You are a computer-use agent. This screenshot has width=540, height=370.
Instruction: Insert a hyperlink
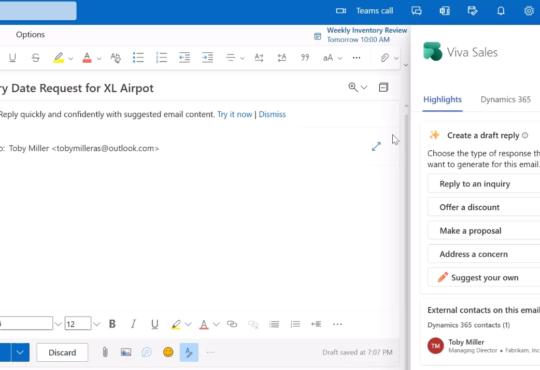tap(232, 324)
